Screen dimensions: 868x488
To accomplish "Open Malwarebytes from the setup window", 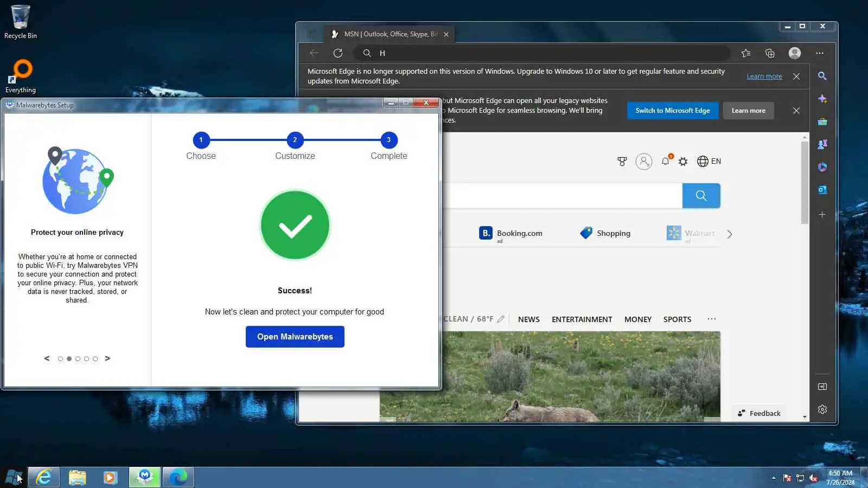I will tap(295, 337).
